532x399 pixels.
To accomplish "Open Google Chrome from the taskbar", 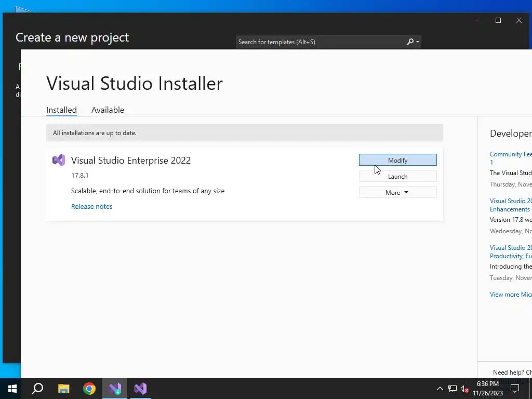I will tap(89, 389).
